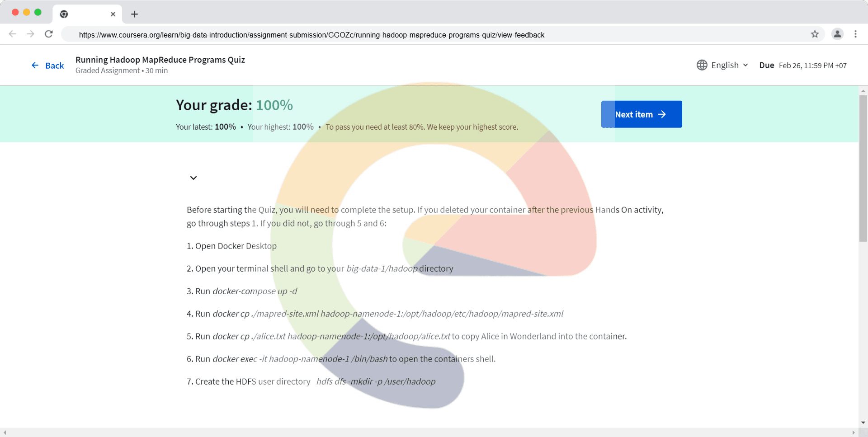Click the vertical scrollbar thumb

click(863, 167)
